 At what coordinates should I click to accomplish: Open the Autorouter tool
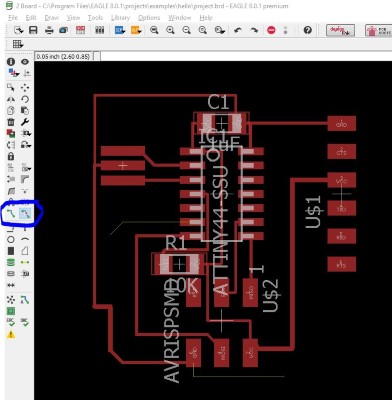(x=25, y=300)
